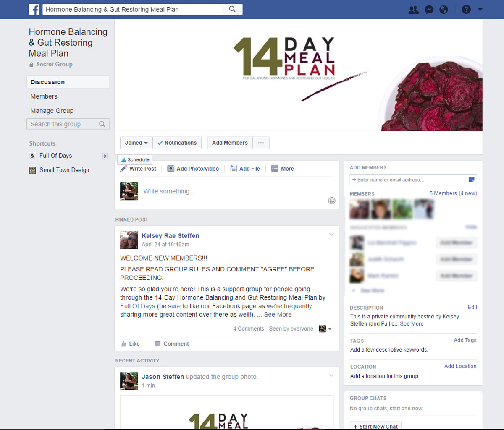504x430 pixels.
Task: Expand description with See More
Action: [x=412, y=324]
